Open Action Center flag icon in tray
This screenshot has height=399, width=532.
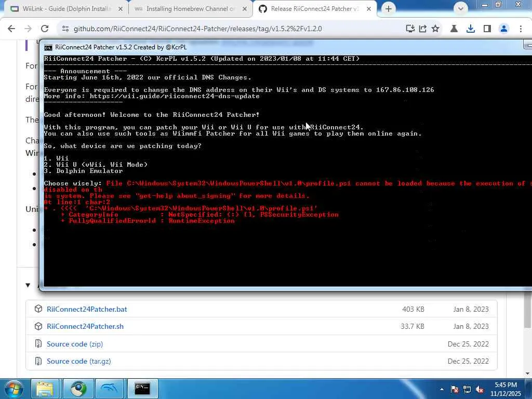455,390
